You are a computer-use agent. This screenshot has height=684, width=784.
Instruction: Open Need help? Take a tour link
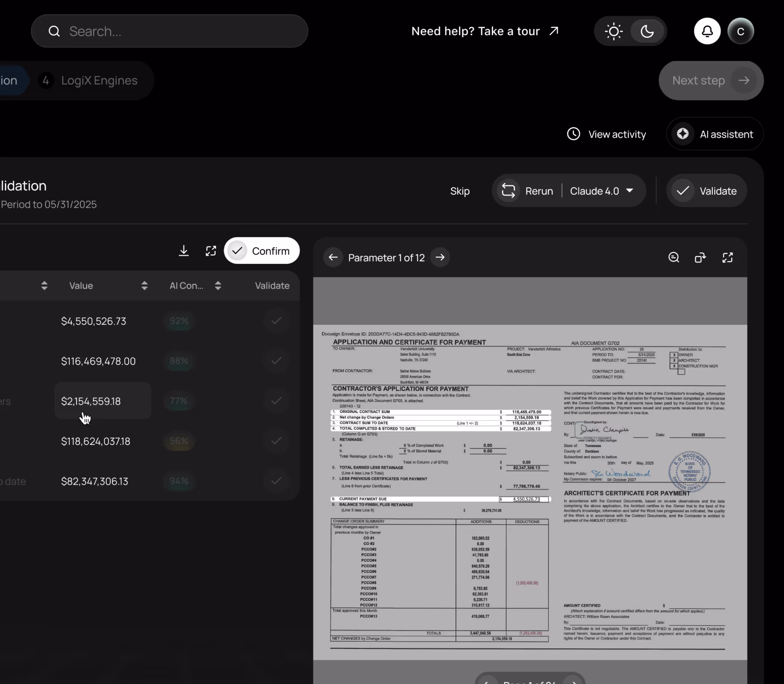click(x=484, y=31)
